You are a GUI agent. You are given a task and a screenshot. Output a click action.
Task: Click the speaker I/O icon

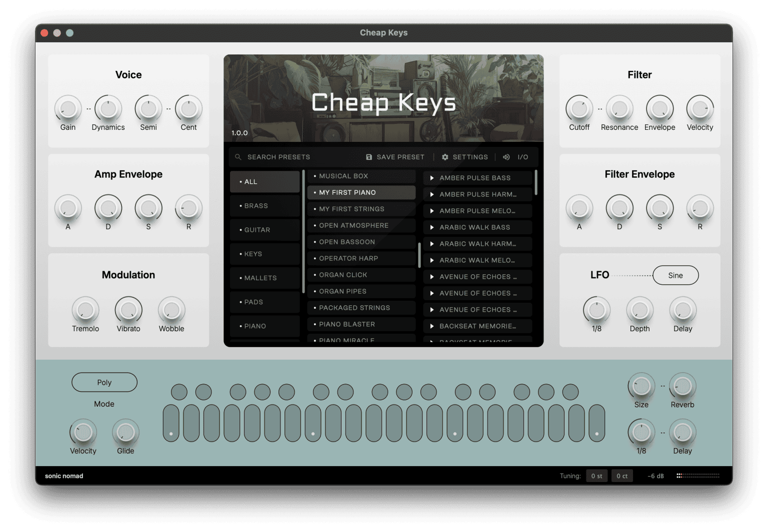click(506, 157)
